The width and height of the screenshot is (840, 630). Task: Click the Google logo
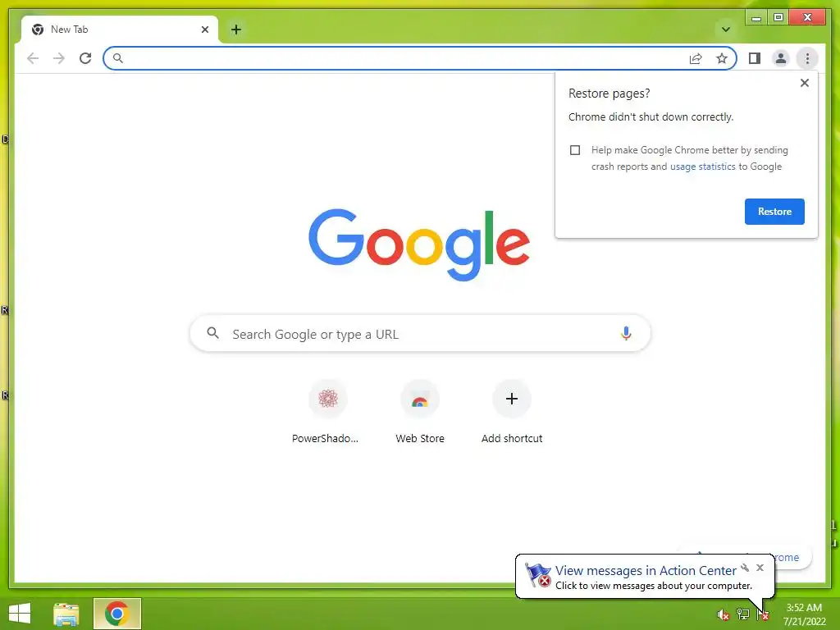pos(419,244)
